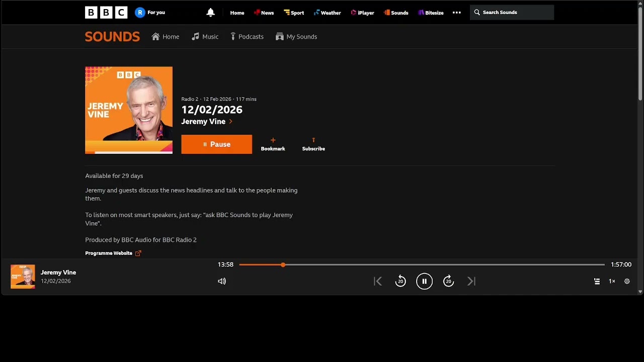
Task: Bookmark this episode
Action: [x=273, y=144]
